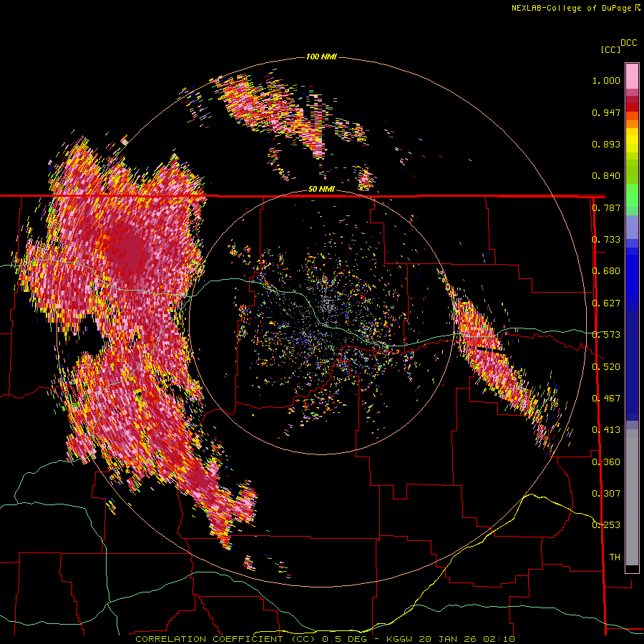The height and width of the screenshot is (644, 644).
Task: Click the 0.893 color scale value
Action: (x=606, y=144)
